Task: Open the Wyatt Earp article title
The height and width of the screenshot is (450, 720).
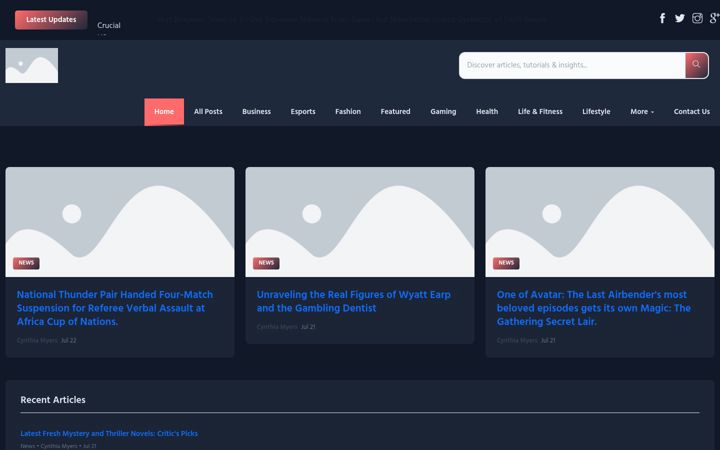Action: click(354, 301)
